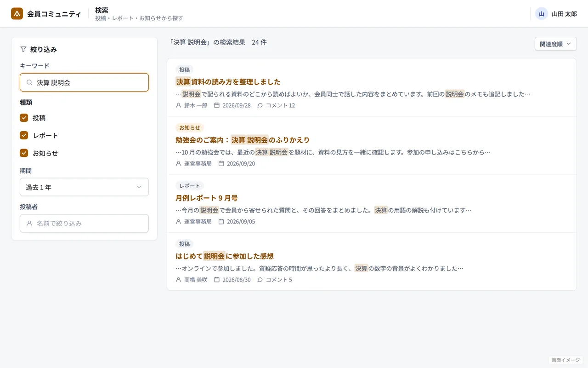Open result はじめて説明会に参加した感想
Screen dimensions: 588x368
[225, 256]
